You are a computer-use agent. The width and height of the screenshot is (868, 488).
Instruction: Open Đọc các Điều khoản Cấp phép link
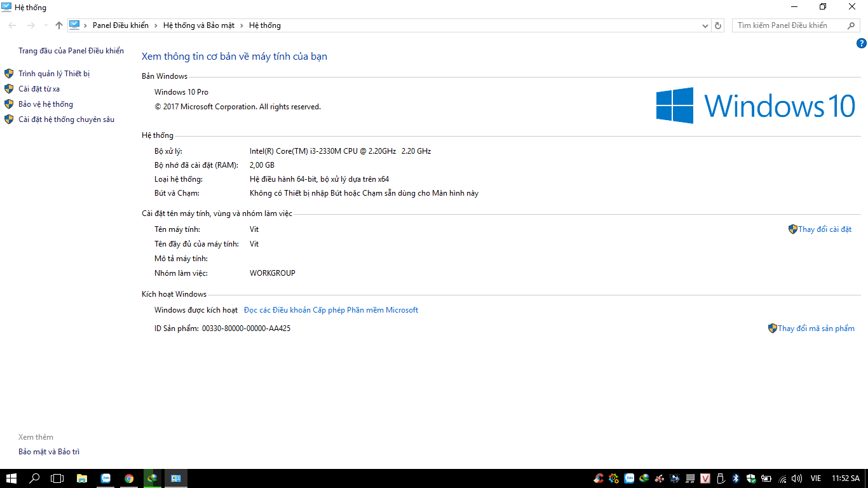click(x=331, y=310)
